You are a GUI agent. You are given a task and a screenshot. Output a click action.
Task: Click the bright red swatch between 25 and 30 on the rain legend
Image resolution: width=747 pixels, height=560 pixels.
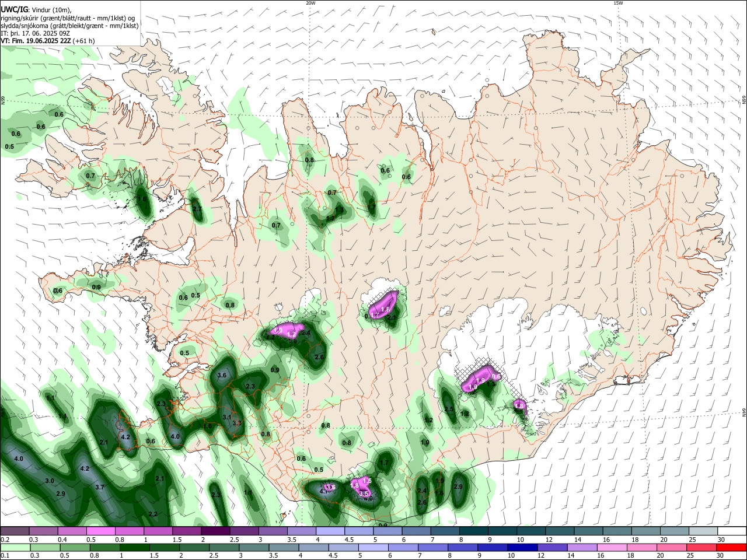coord(732,548)
